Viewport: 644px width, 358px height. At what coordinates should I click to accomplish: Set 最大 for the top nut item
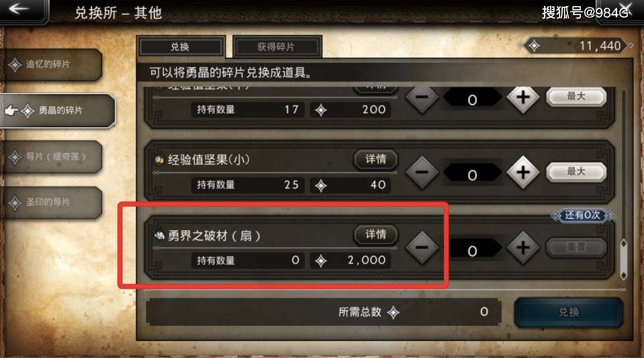576,97
